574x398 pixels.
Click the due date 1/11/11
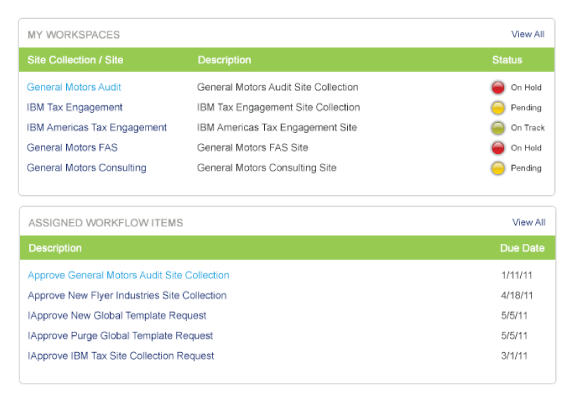[517, 275]
